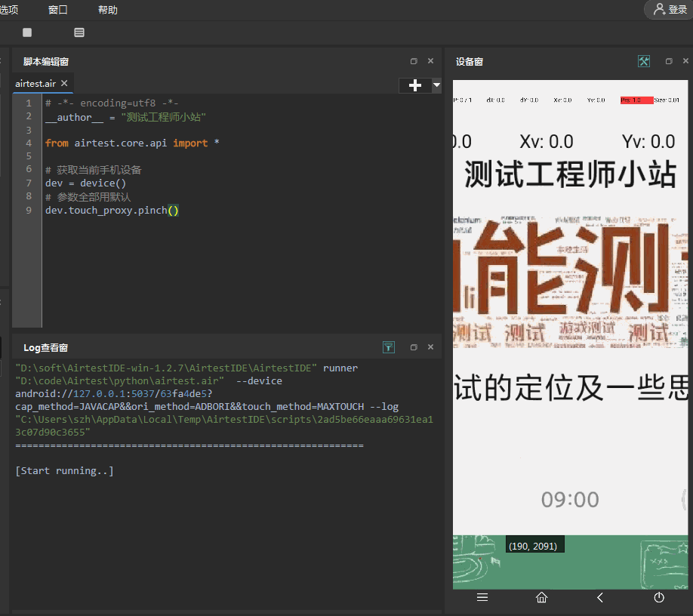Click the 09:00 time text on device
Screen dimensions: 693x616
pyautogui.click(x=570, y=500)
